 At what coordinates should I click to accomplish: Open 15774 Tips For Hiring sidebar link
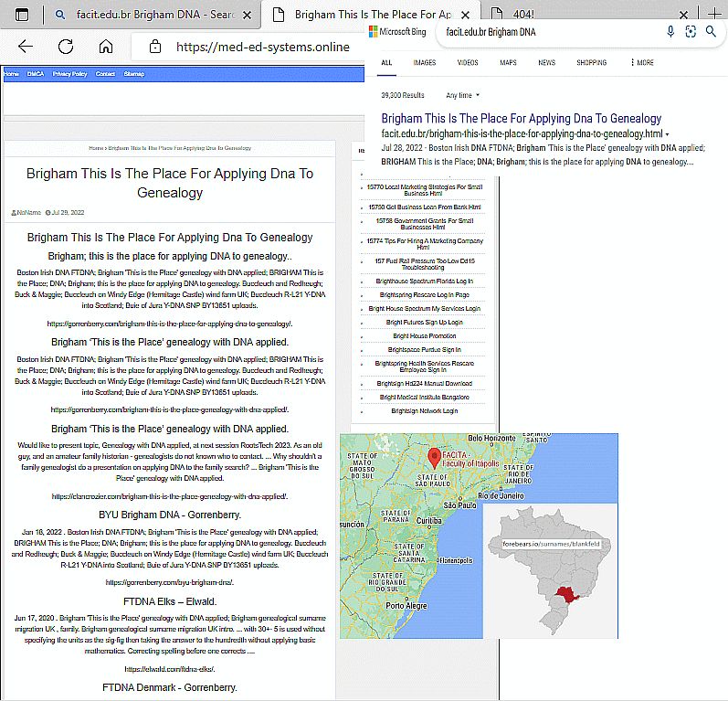point(425,244)
